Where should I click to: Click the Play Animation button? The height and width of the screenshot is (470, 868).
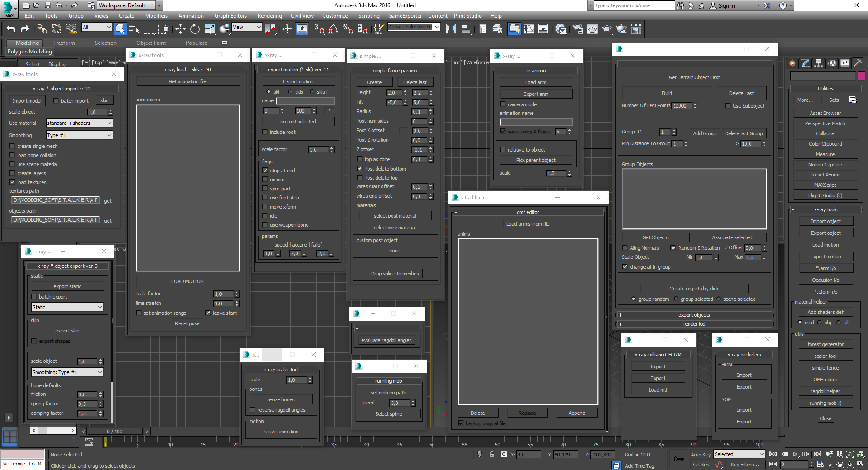[x=795, y=454]
